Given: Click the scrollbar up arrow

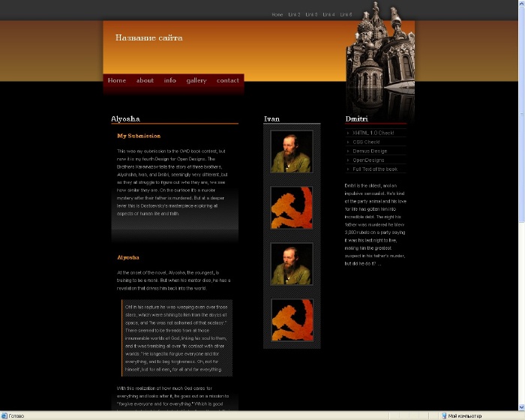Looking at the screenshot, I should (522, 3).
